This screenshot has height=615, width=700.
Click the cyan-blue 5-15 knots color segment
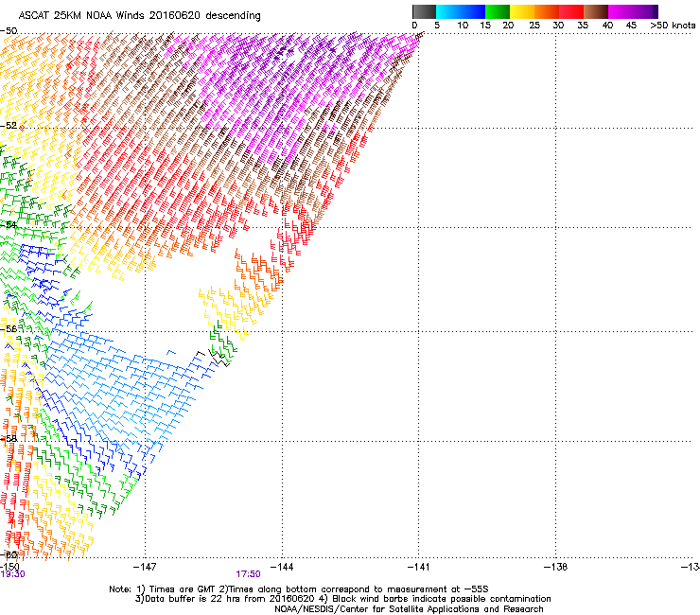click(x=461, y=11)
